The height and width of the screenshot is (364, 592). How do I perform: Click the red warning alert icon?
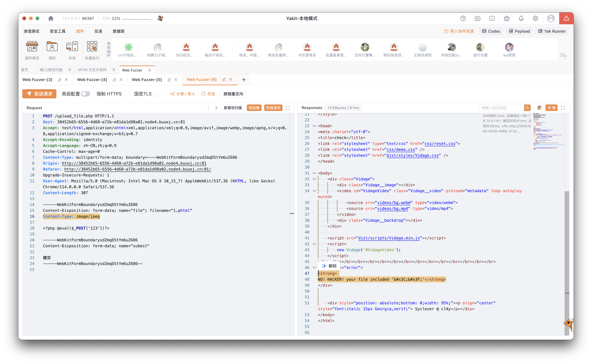coord(566,19)
